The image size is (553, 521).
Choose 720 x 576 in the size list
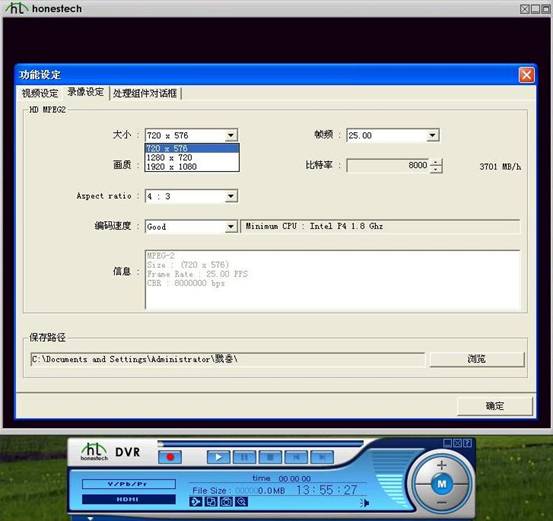[192, 148]
